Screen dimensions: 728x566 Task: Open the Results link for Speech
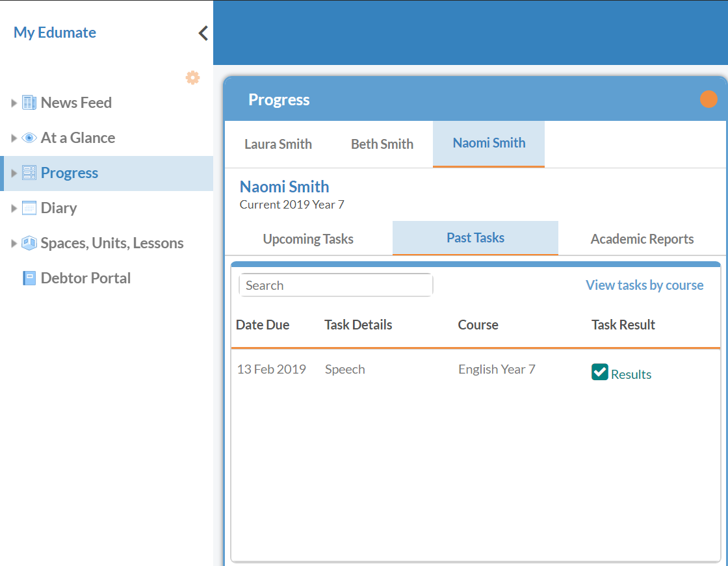(x=631, y=374)
